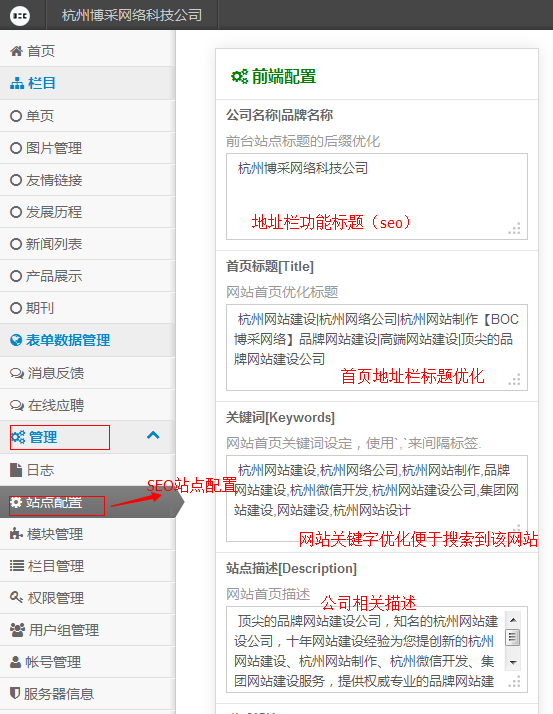
Task: Click the shield icon for 服务器信息
Action: click(x=15, y=694)
